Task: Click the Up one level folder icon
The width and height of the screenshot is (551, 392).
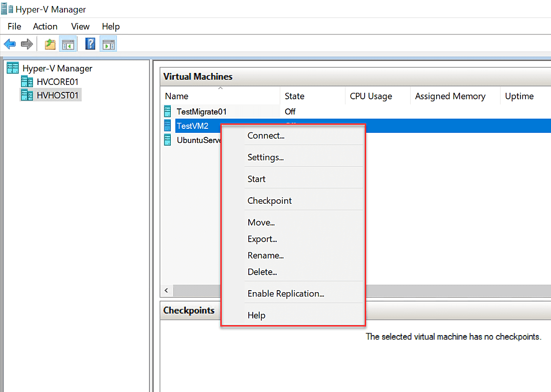Action: click(50, 44)
